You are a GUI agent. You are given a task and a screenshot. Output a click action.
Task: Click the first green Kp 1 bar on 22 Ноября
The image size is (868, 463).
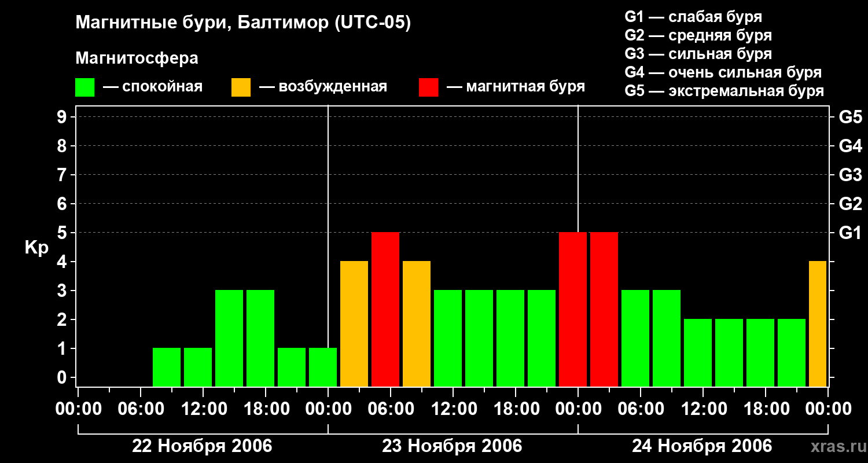click(167, 368)
